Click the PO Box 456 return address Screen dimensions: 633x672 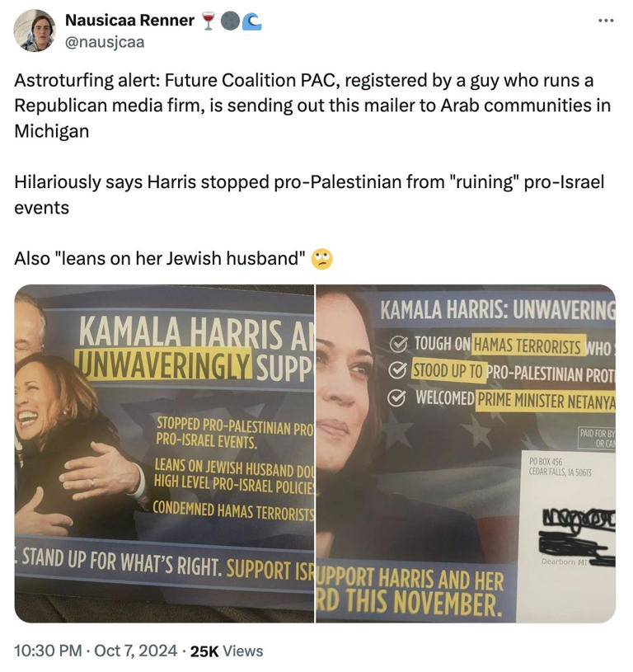pyautogui.click(x=560, y=467)
